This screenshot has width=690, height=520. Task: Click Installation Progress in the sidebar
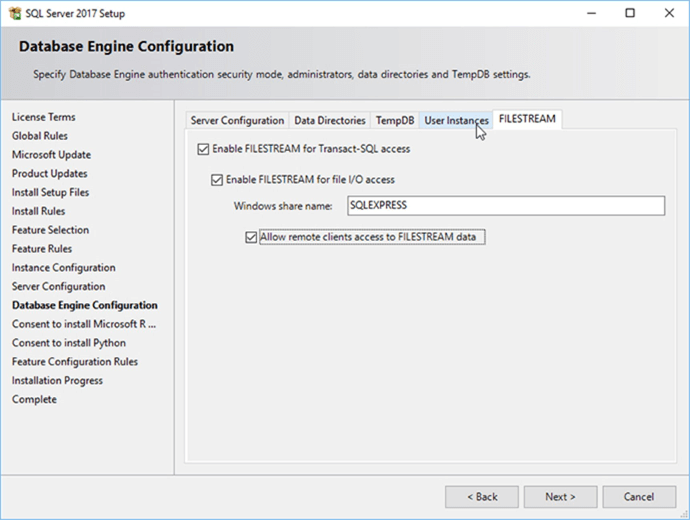click(57, 381)
